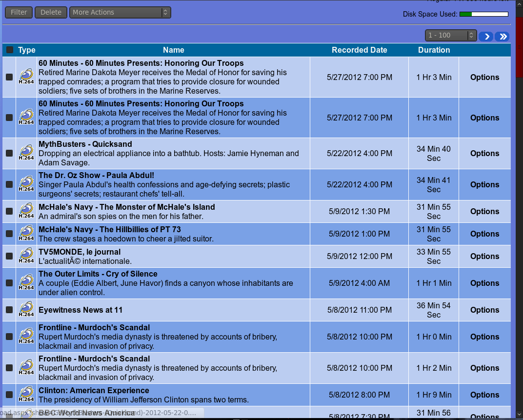523x420 pixels.
Task: Go to the next page arrow
Action: [486, 36]
